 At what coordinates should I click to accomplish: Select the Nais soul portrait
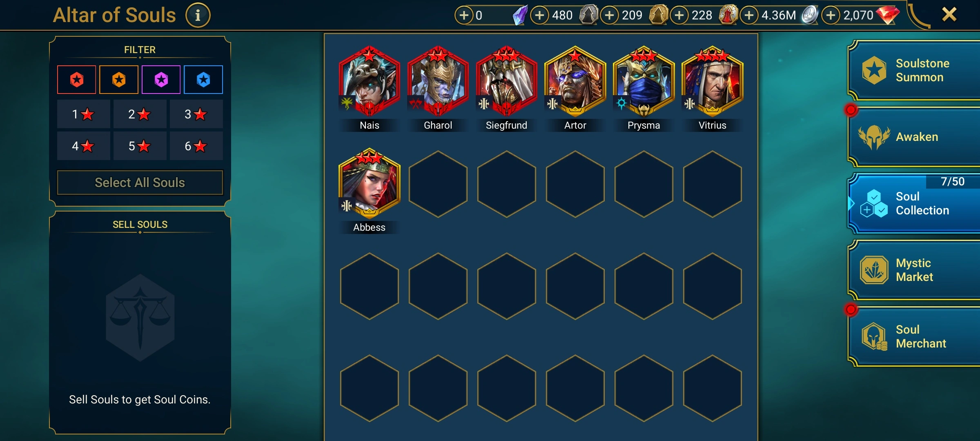click(x=369, y=81)
